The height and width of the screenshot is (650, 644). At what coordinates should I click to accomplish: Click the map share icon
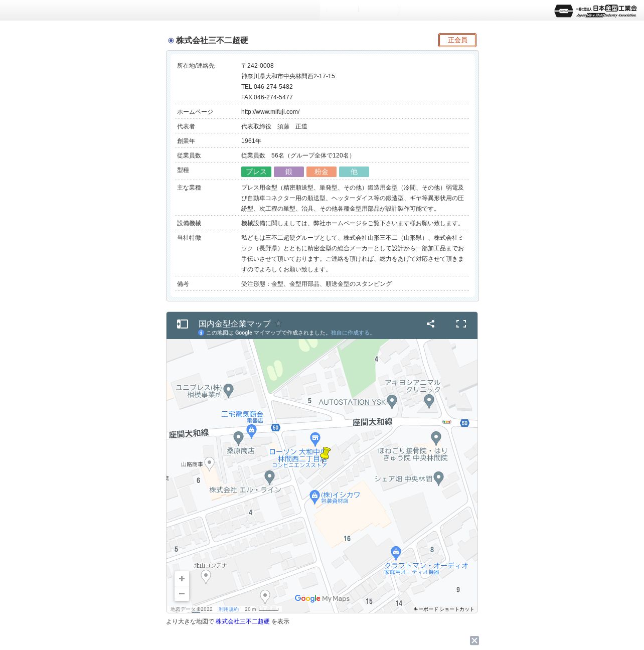430,324
